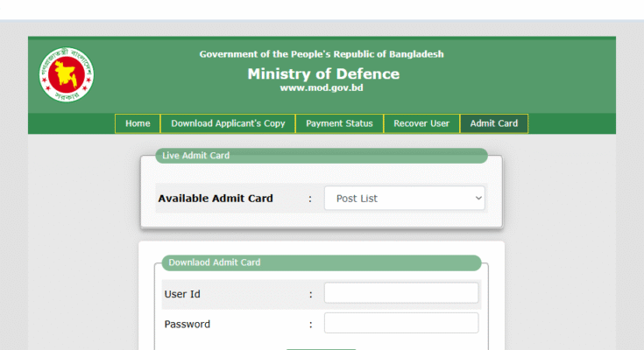
Task: Click the Ministry of Defence heading
Action: (x=323, y=73)
